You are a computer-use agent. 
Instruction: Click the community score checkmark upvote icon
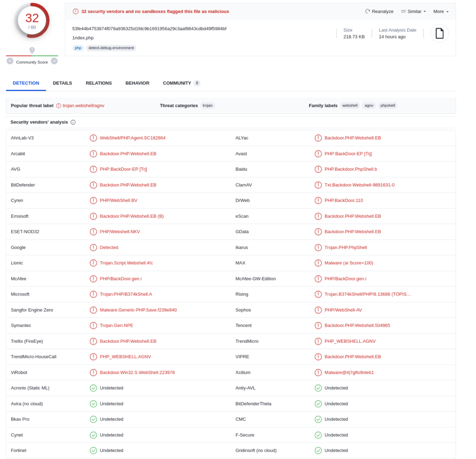coord(54,61)
